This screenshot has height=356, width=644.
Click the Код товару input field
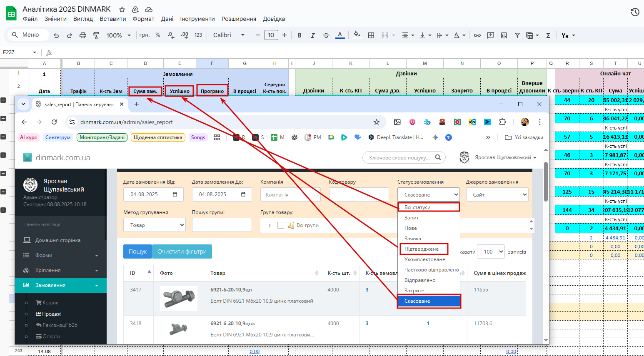pos(359,194)
